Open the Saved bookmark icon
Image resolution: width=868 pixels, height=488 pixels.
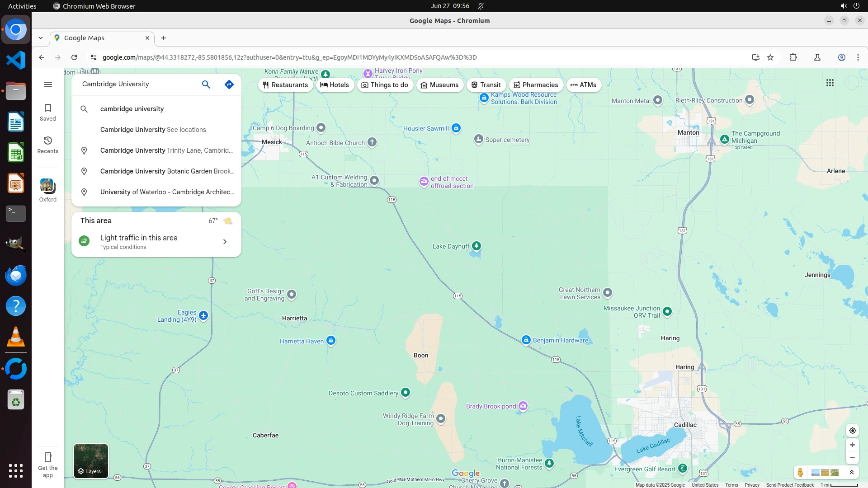(x=48, y=112)
